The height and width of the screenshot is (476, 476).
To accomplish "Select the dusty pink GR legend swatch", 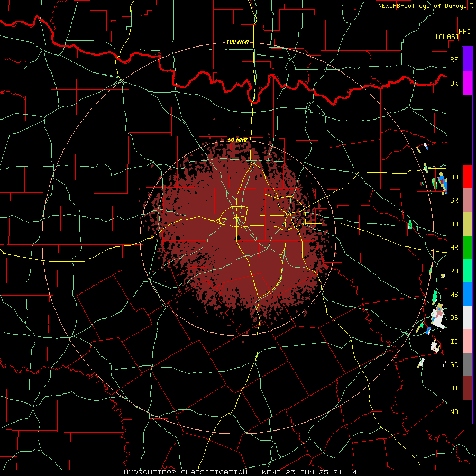I will tap(467, 200).
